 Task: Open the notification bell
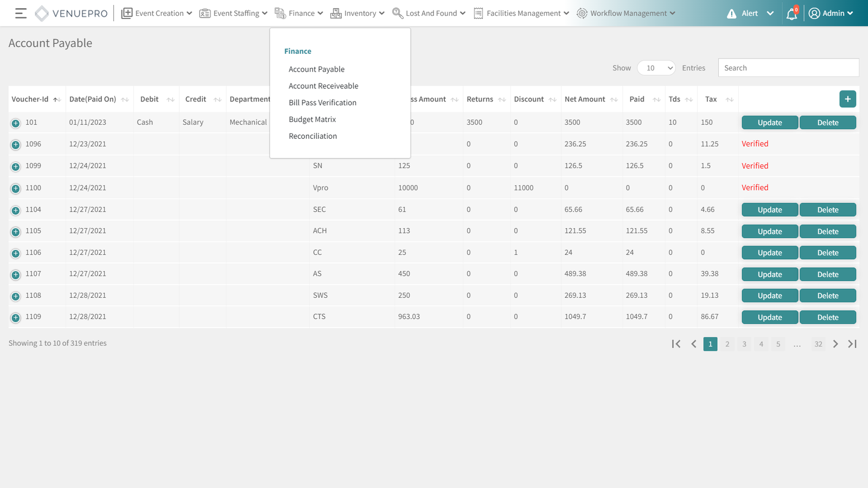[x=792, y=14]
